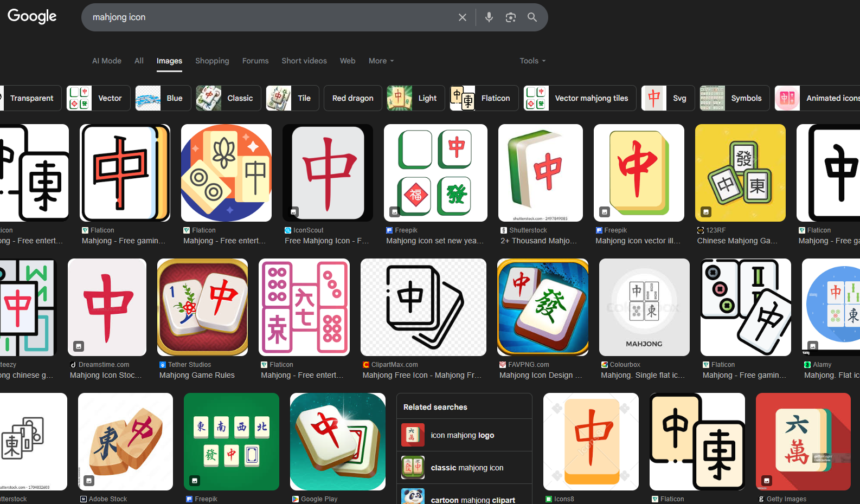Go to the Shopping tab
Screen dimensions: 860x504
(x=212, y=61)
